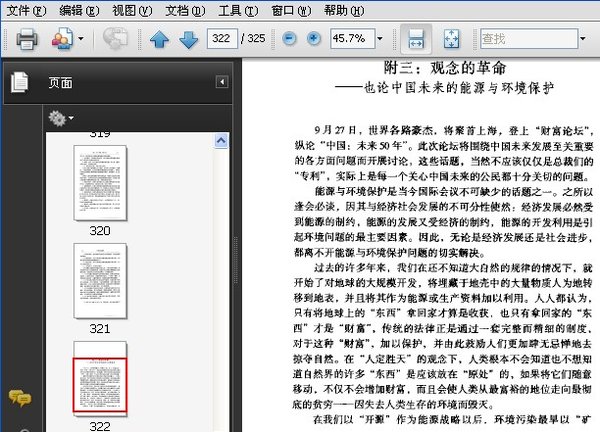Toggle the fit width scrolling mode

pyautogui.click(x=416, y=39)
